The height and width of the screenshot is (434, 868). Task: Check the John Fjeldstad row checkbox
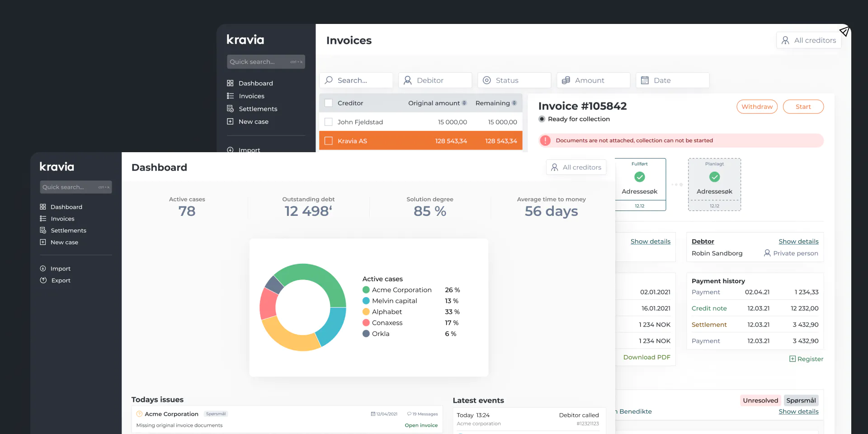329,122
